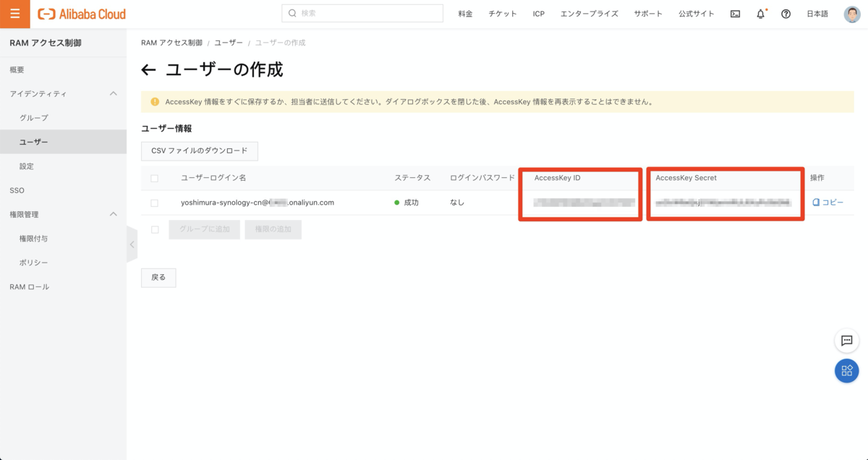The height and width of the screenshot is (460, 868).
Task: Click the なし password cell
Action: (457, 203)
